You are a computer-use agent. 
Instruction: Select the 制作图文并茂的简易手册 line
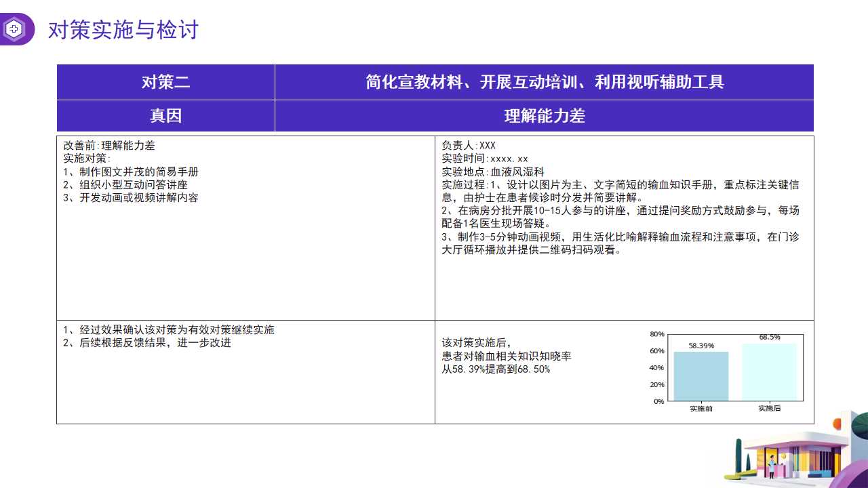131,172
